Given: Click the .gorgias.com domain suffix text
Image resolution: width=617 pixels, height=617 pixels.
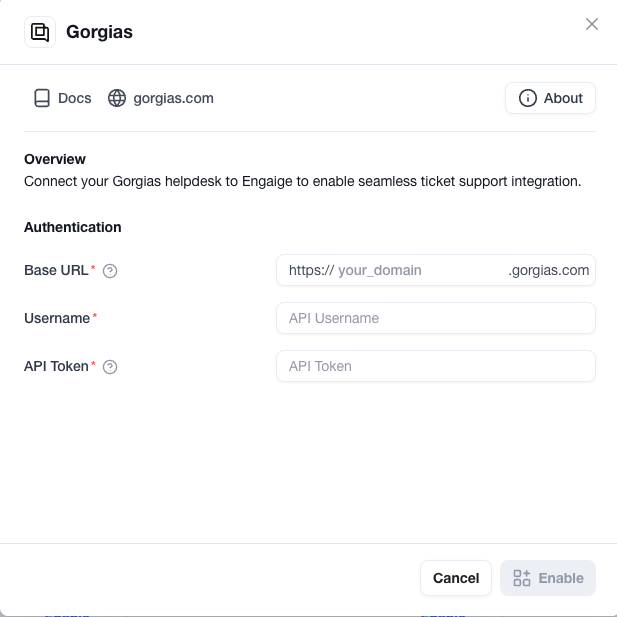Looking at the screenshot, I should [x=549, y=270].
